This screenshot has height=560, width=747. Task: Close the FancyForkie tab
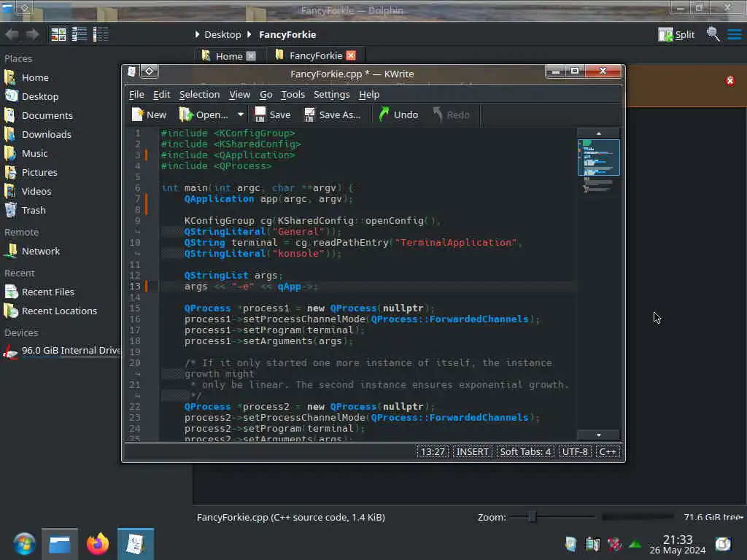tap(351, 55)
